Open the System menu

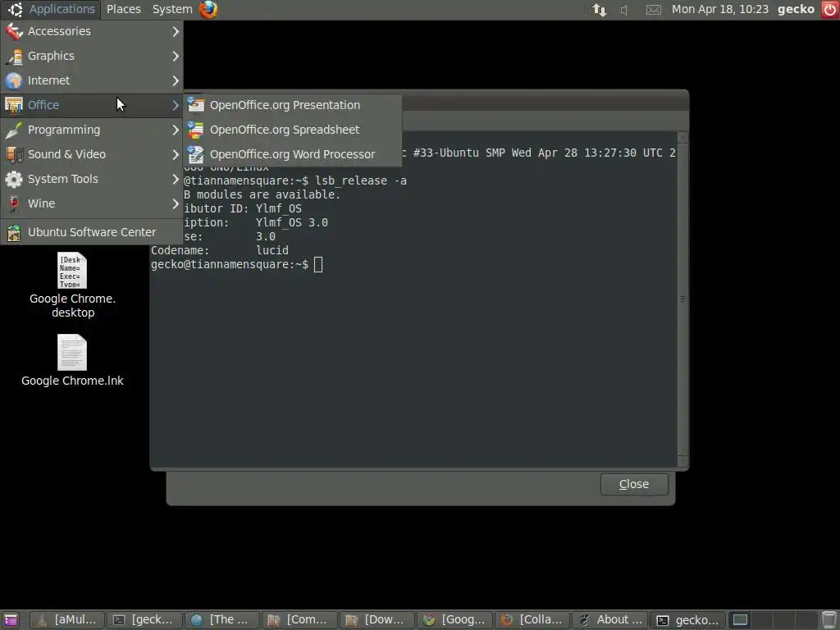coord(172,9)
